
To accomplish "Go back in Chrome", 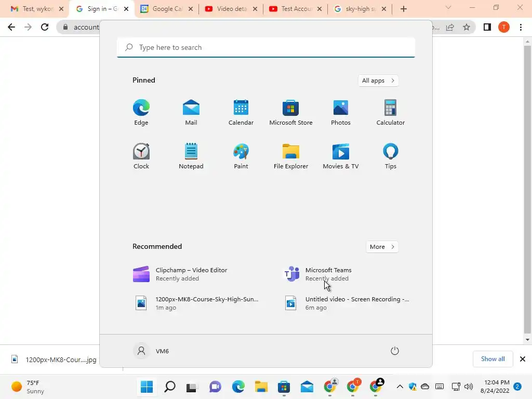I will click(x=11, y=27).
